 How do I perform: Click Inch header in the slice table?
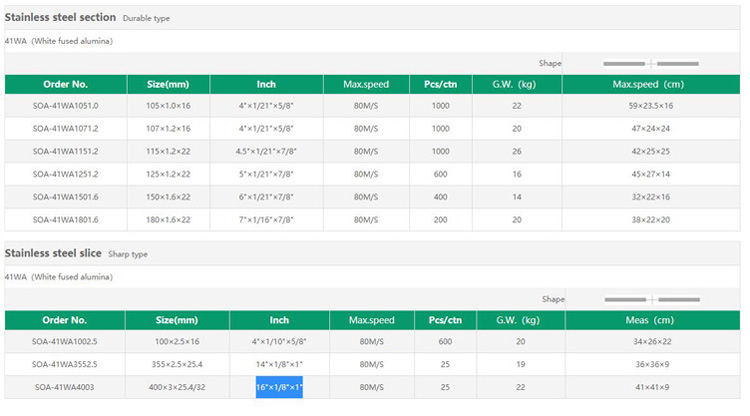click(x=279, y=320)
